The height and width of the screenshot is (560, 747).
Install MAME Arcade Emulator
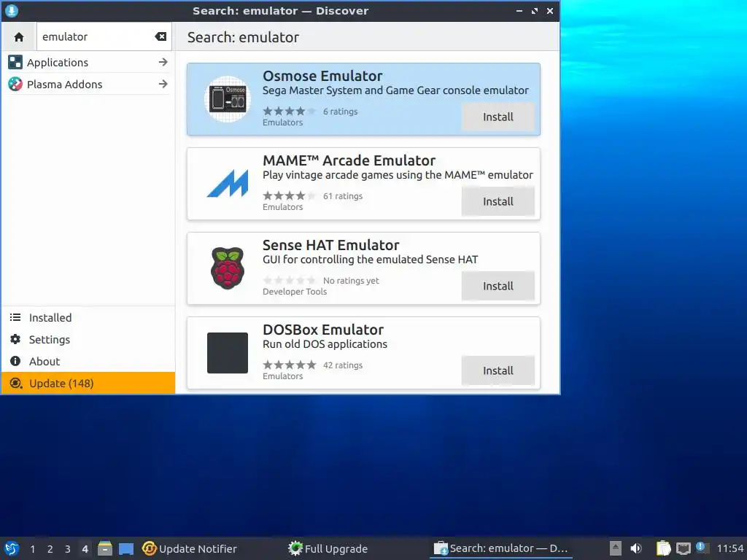coord(498,201)
